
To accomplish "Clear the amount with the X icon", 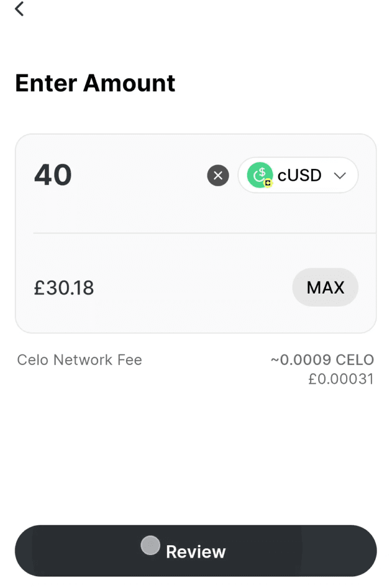I will point(218,175).
